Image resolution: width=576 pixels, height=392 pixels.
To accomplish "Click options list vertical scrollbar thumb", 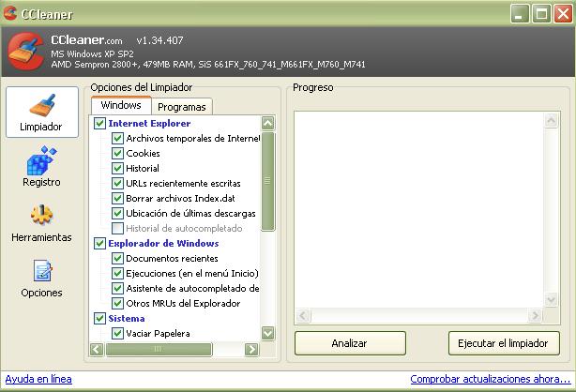I will pyautogui.click(x=267, y=182).
